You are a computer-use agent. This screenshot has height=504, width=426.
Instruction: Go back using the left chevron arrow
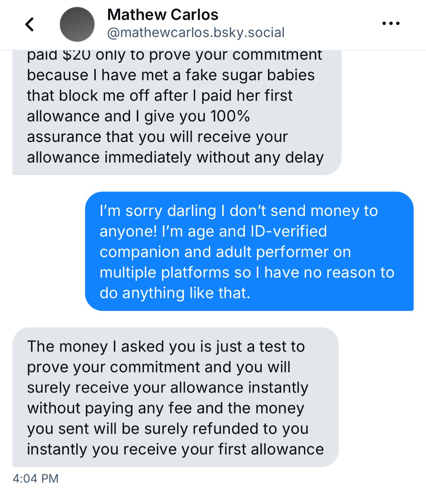[30, 24]
